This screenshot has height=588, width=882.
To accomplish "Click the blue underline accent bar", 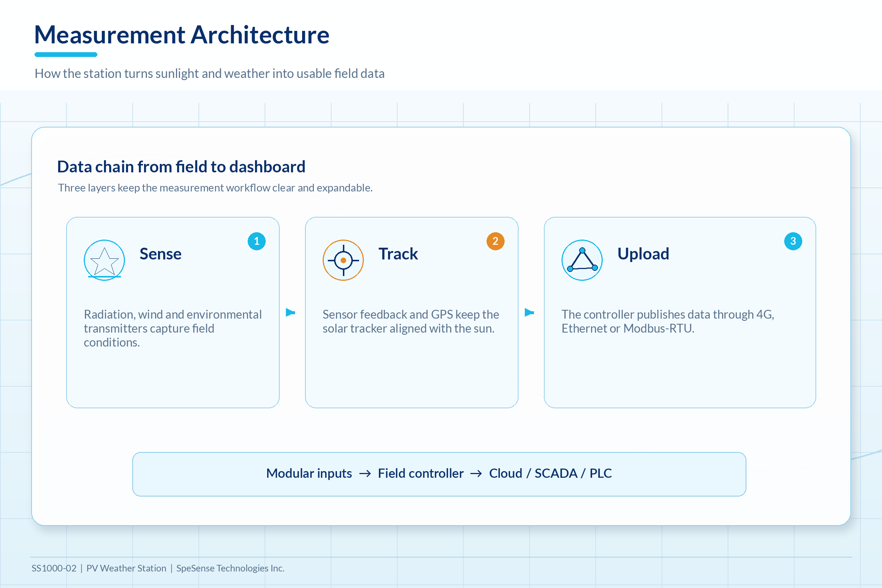I will [x=66, y=55].
